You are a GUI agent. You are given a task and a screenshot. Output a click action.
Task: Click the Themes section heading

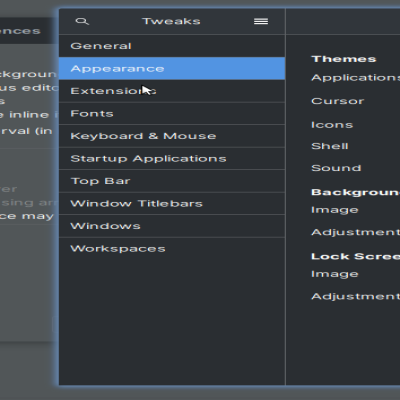click(344, 59)
